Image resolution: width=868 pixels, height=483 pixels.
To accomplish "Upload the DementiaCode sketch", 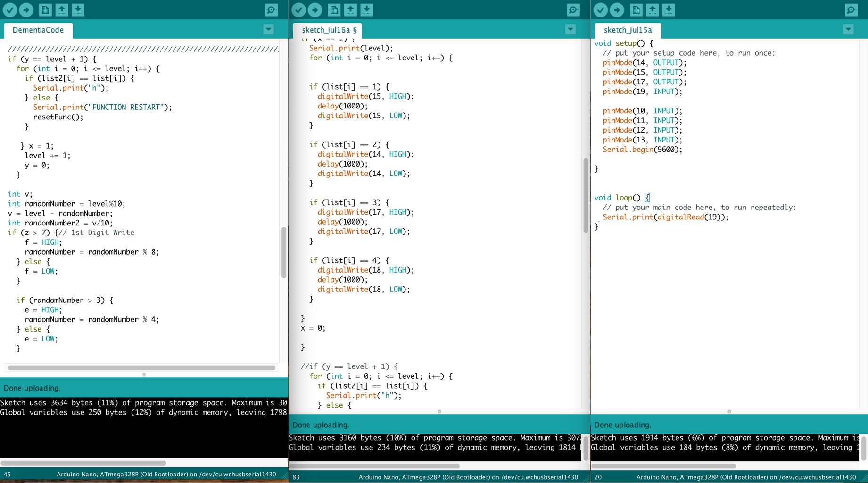I will [26, 9].
